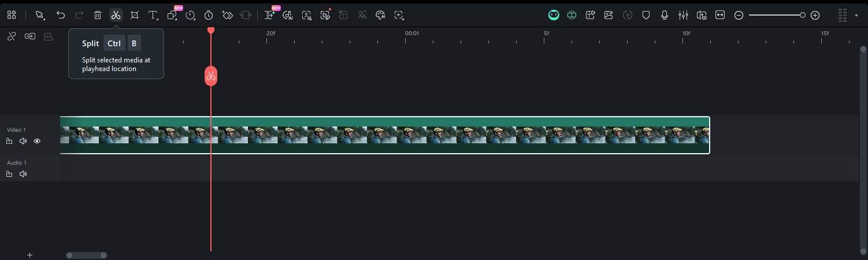Toggle the green auto ripple icon
This screenshot has width=868, height=260.
point(572,15)
